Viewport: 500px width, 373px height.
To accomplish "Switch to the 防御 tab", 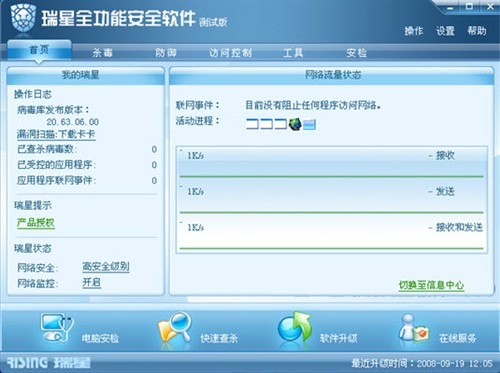I will 166,53.
